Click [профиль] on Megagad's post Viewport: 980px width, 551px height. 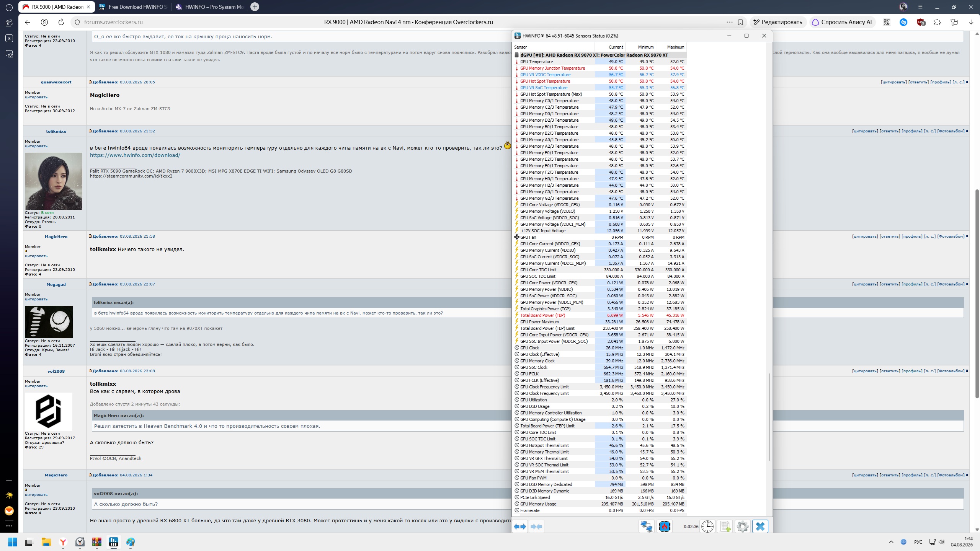912,284
